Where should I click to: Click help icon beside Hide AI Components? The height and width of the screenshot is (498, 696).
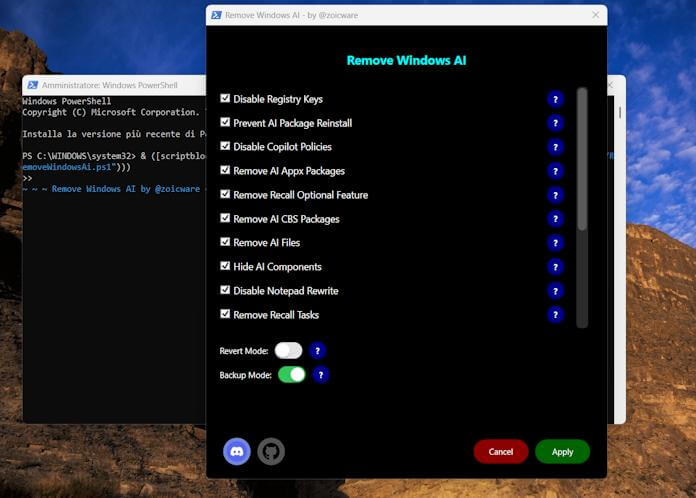click(x=555, y=267)
